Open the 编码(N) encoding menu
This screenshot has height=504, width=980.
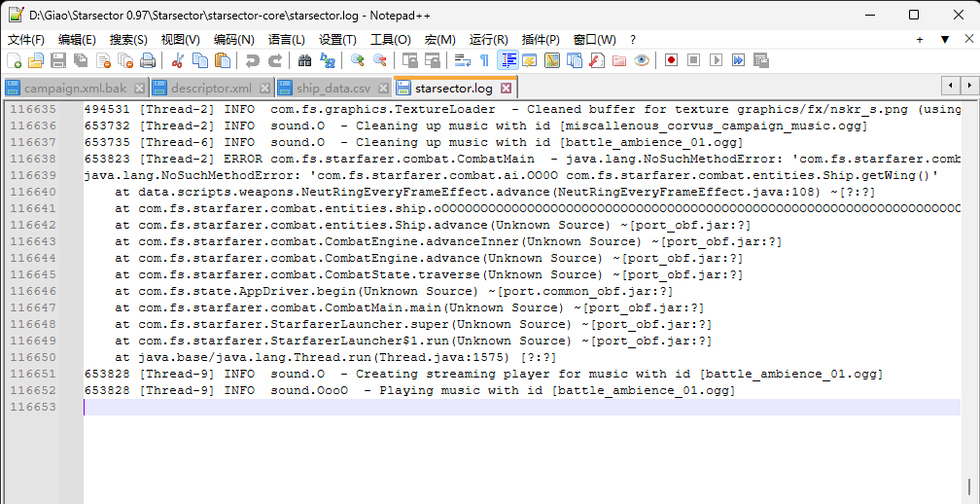coord(233,40)
